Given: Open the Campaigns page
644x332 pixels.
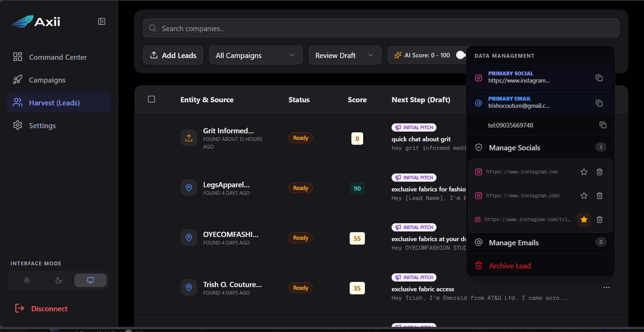Looking at the screenshot, I should pos(47,80).
